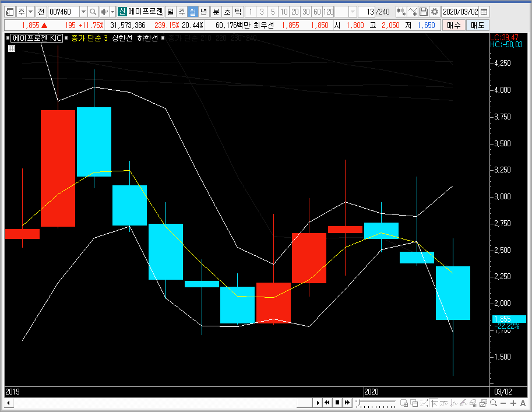The width and height of the screenshot is (532, 412).
Task: Expand the stock code 007460 dropdown
Action: 83,12
